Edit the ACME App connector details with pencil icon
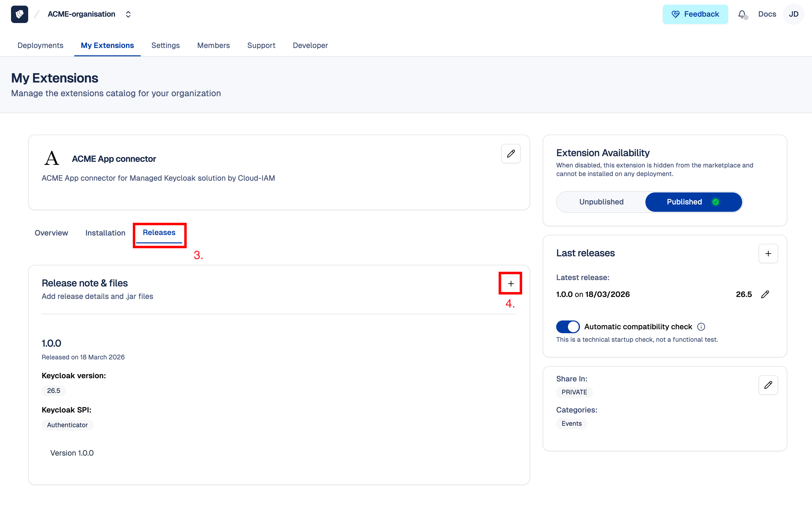The image size is (812, 519). coord(511,154)
